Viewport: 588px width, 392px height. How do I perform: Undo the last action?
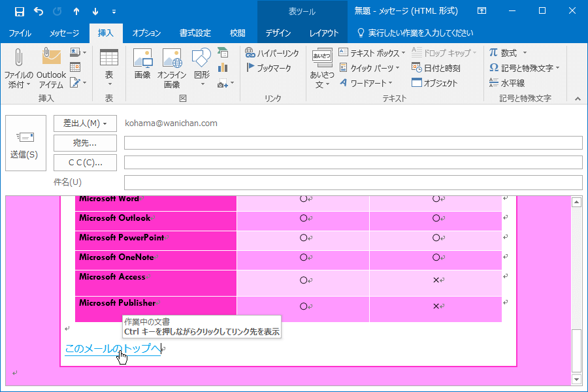tap(39, 11)
